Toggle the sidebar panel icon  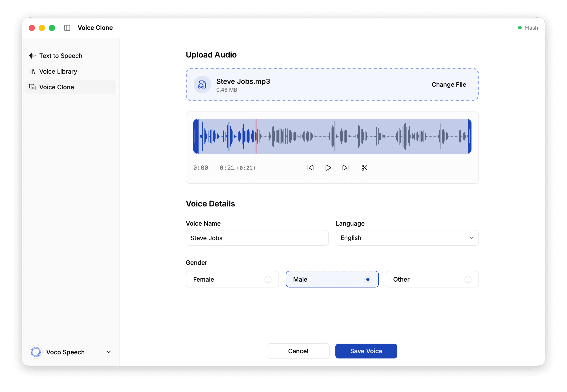click(x=67, y=27)
